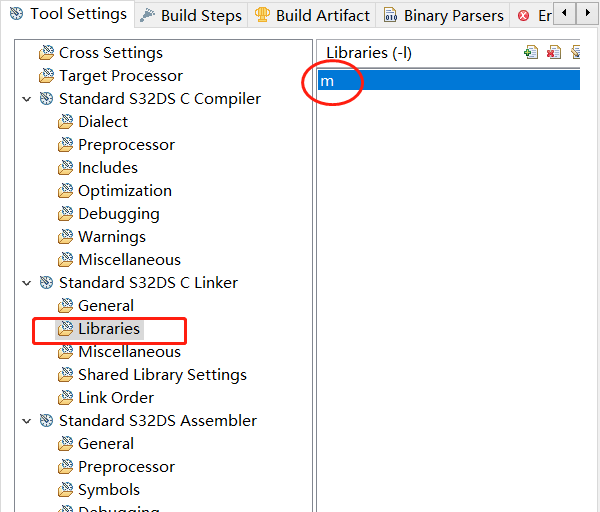The width and height of the screenshot is (600, 512).
Task: Collapse the Standard S32DS Assembler node
Action: click(26, 421)
